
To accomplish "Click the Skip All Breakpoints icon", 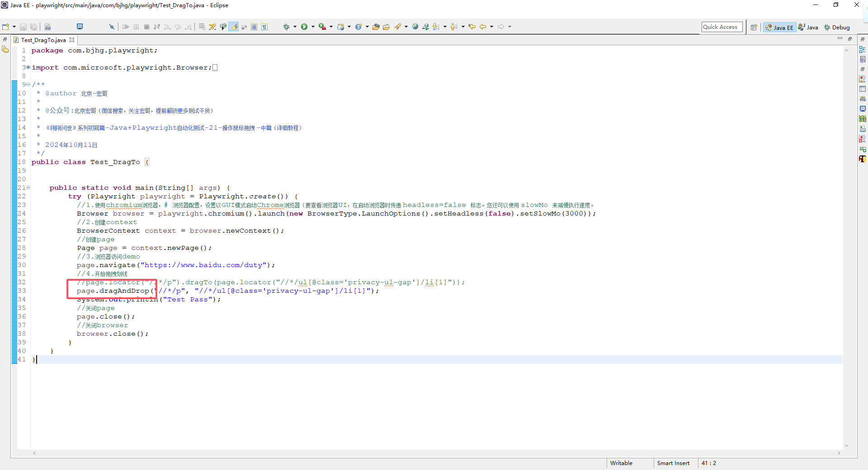I will tap(112, 27).
